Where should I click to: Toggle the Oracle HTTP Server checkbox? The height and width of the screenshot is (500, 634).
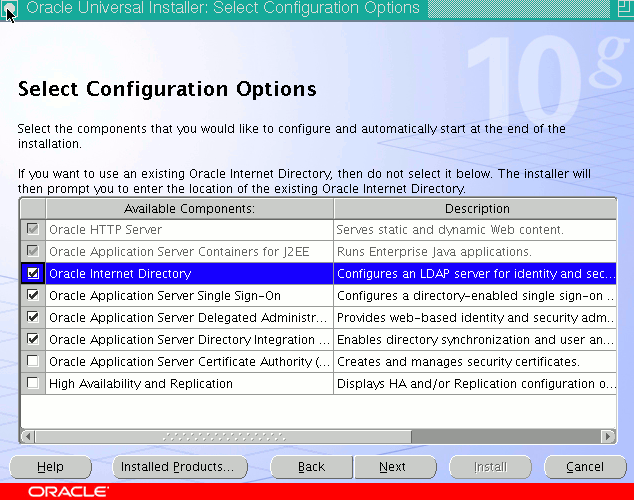click(x=33, y=229)
